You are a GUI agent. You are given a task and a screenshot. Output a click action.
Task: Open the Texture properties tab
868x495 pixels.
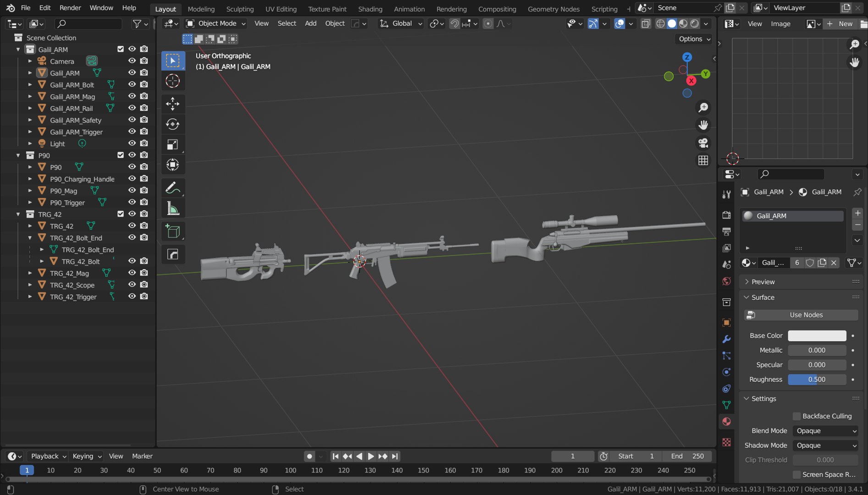pyautogui.click(x=727, y=442)
